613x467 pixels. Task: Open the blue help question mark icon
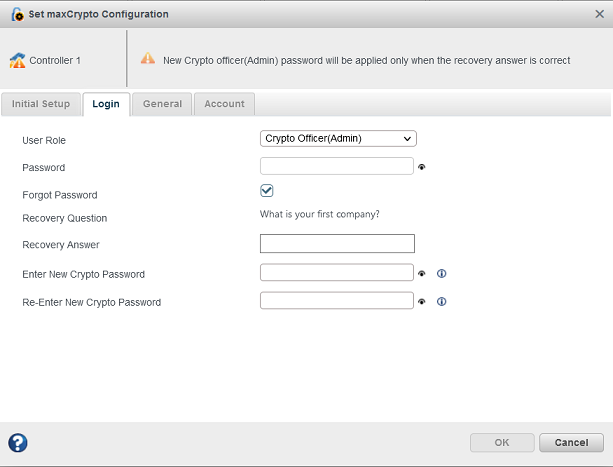pos(17,443)
